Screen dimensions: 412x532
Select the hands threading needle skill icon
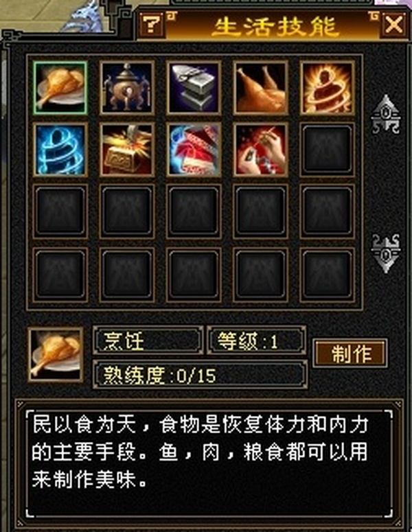261,150
